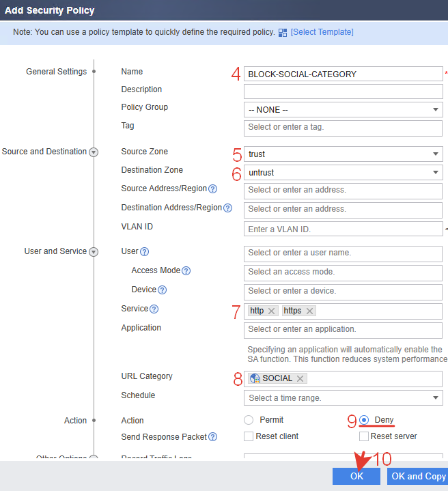Remove the http service tag

click(x=271, y=311)
